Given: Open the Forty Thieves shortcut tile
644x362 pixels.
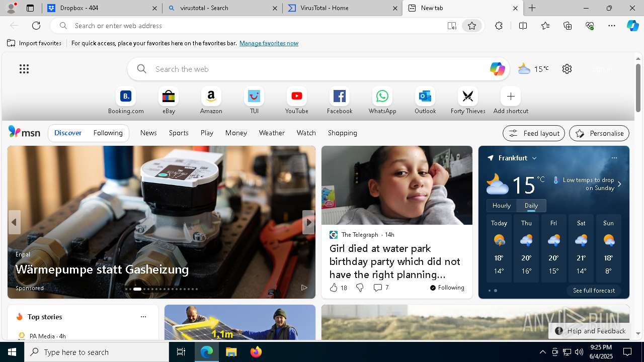Looking at the screenshot, I should pyautogui.click(x=468, y=101).
